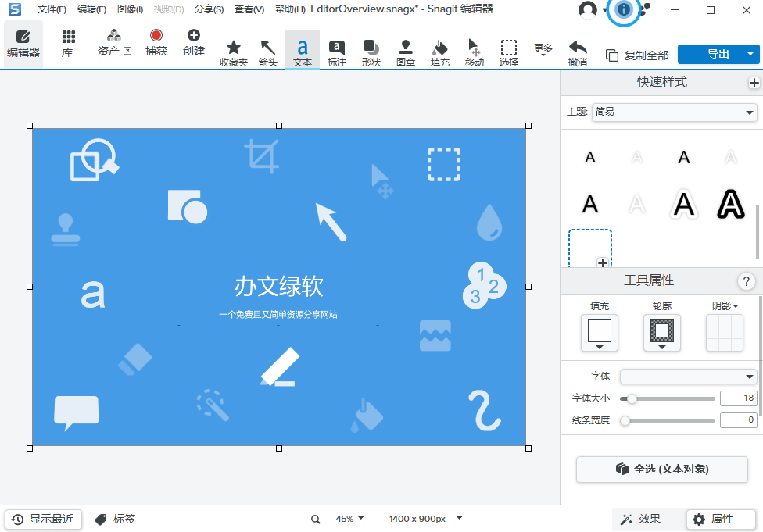This screenshot has width=763, height=532.
Task: Open the 文件(F) menu
Action: click(x=52, y=9)
